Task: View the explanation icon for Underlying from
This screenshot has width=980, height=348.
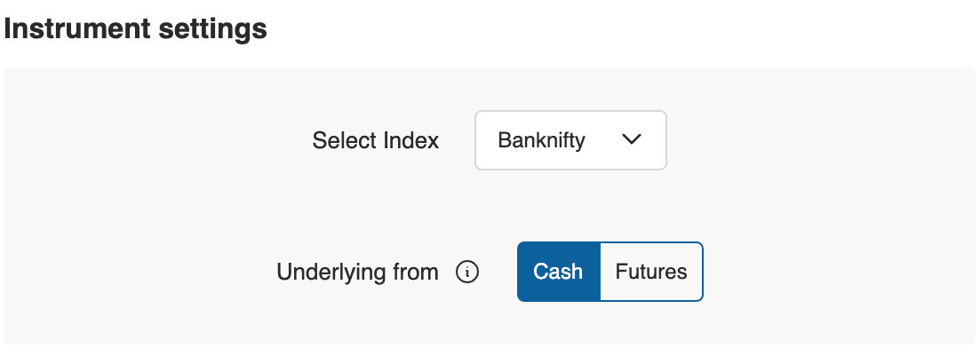Action: click(467, 273)
